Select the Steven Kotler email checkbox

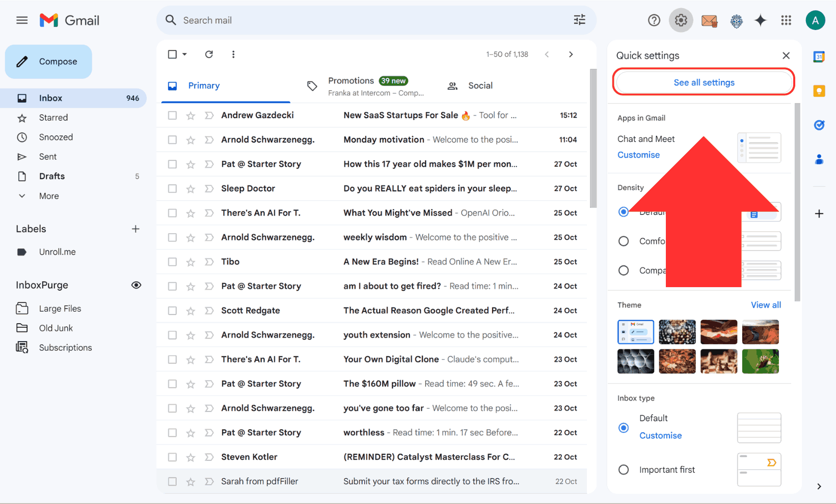coord(172,457)
